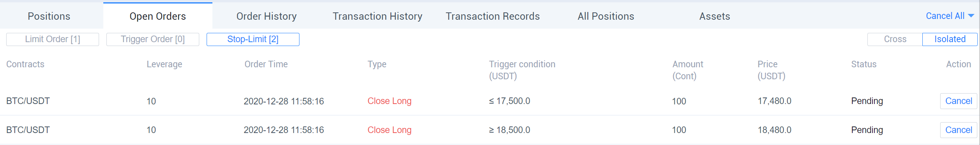Open the Positions tab

coord(49,16)
